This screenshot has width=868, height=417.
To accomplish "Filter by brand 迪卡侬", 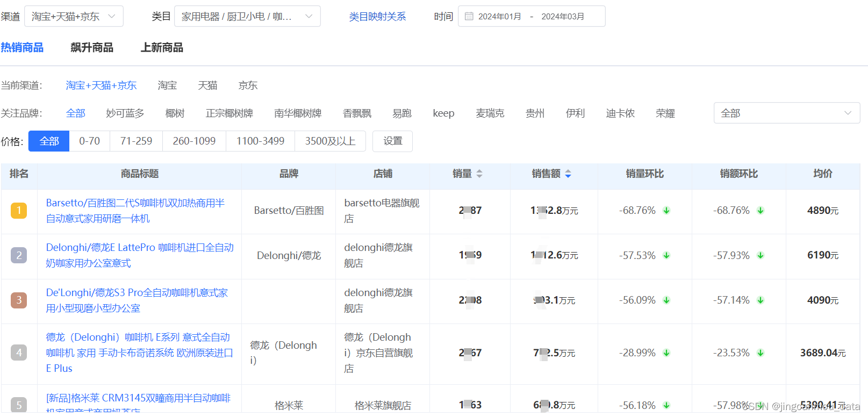I will 620,113.
